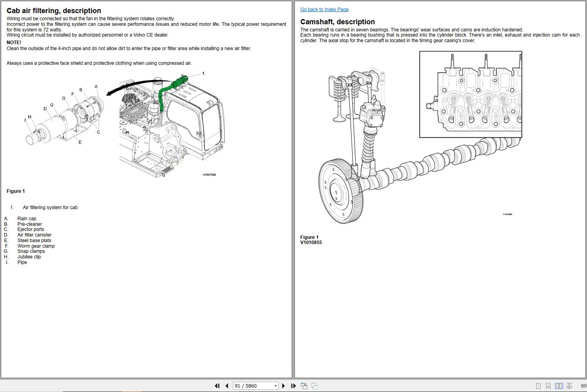
Task: Go to the previous page
Action: [227, 386]
